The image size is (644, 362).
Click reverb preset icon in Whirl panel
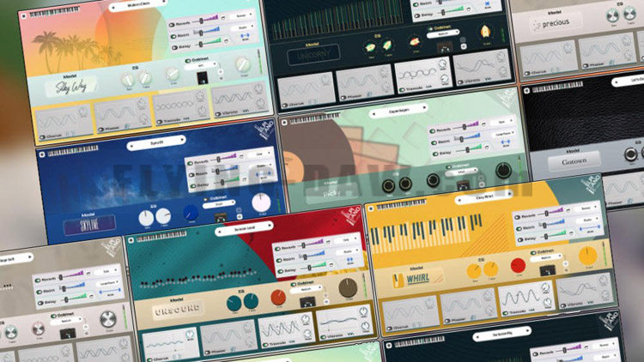(568, 210)
